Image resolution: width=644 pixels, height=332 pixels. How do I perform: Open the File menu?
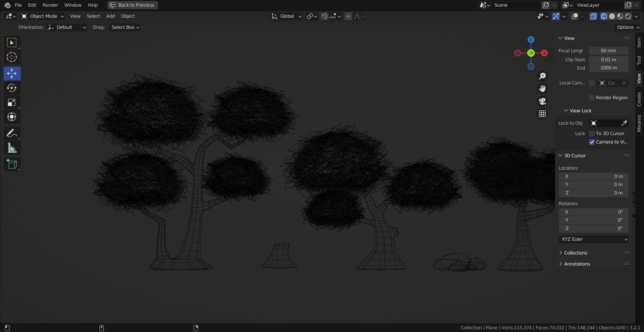pos(18,5)
